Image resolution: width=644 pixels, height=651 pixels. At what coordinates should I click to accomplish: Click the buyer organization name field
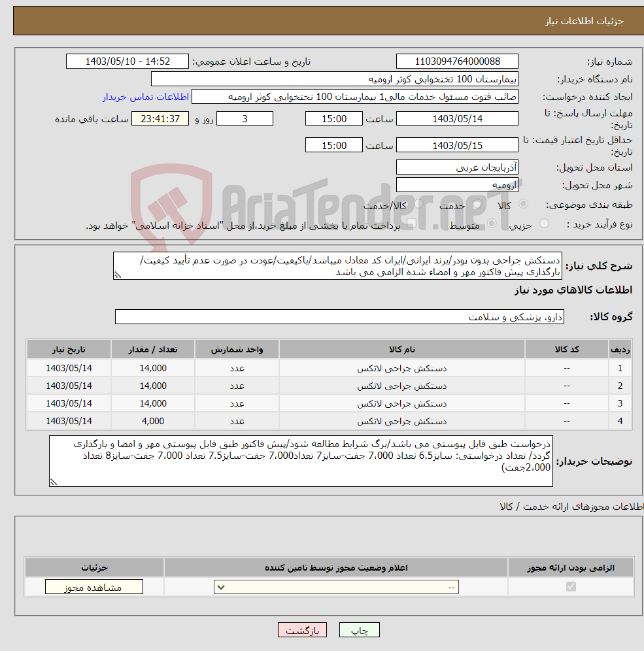pyautogui.click(x=335, y=79)
